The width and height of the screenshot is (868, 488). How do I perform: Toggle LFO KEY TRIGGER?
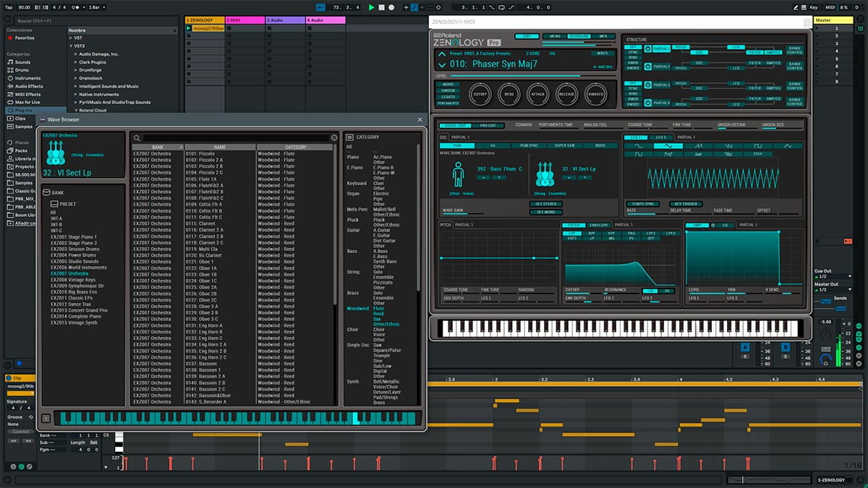pyautogui.click(x=686, y=204)
